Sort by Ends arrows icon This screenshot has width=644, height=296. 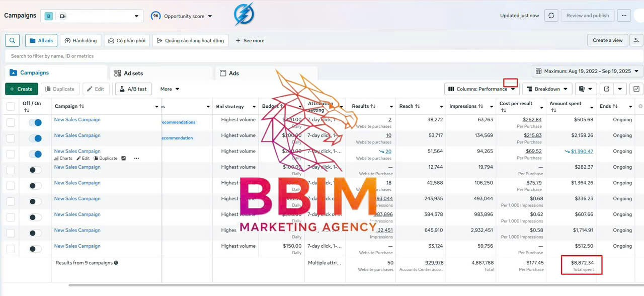coord(615,106)
